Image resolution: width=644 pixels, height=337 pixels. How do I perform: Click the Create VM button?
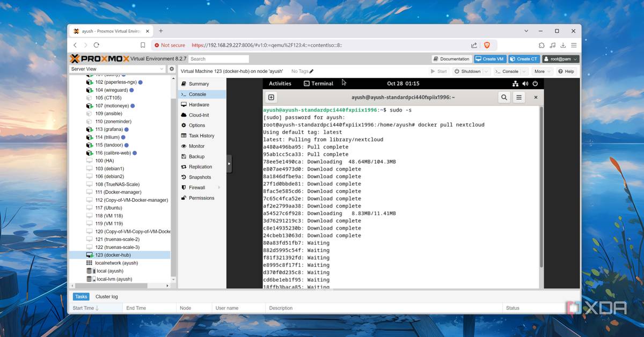489,59
